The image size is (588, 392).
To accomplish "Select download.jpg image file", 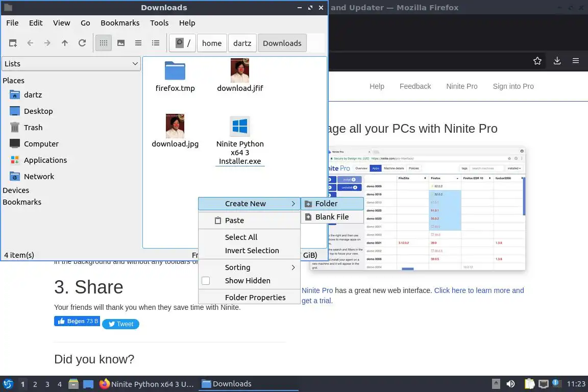I will [175, 131].
